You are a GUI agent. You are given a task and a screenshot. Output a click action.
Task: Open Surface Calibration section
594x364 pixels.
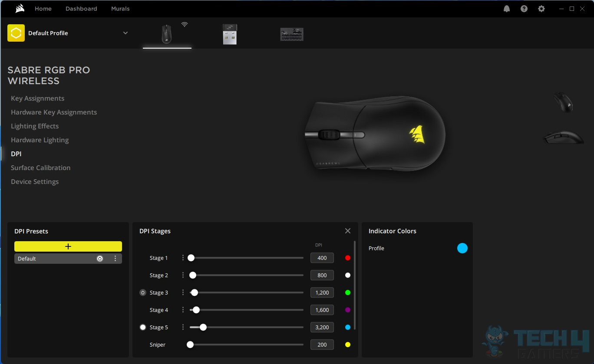coord(40,168)
